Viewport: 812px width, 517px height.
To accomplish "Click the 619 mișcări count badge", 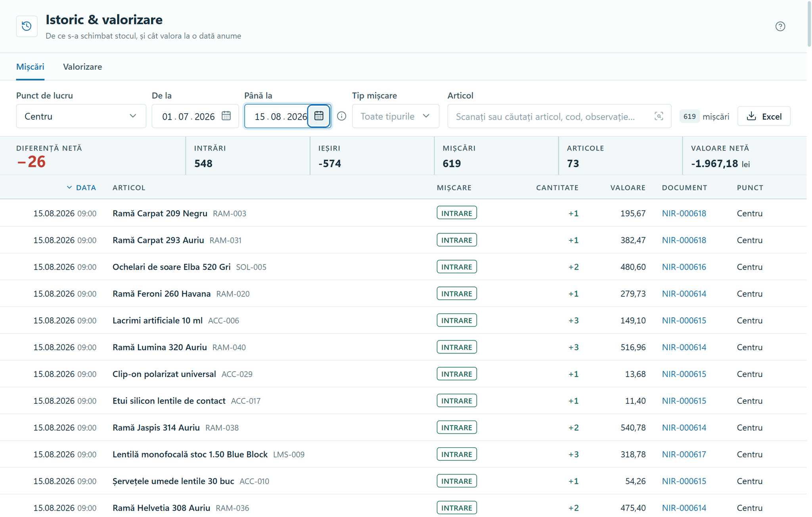I will (x=689, y=116).
